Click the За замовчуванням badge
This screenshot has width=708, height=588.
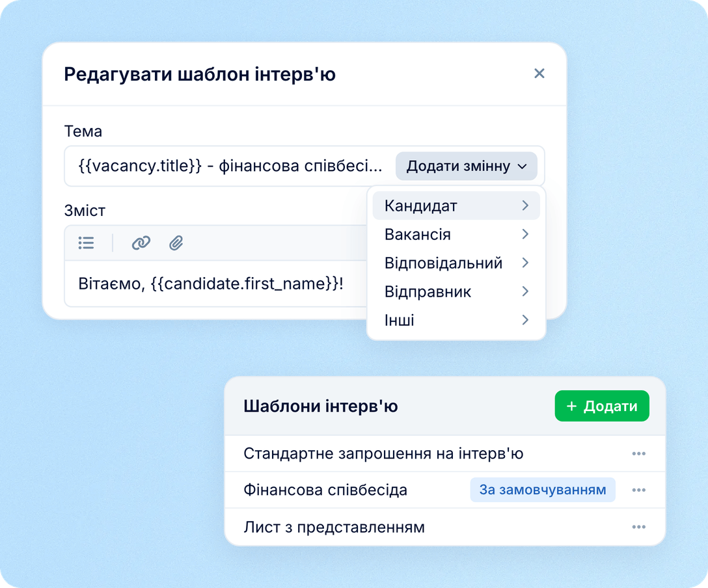[543, 490]
